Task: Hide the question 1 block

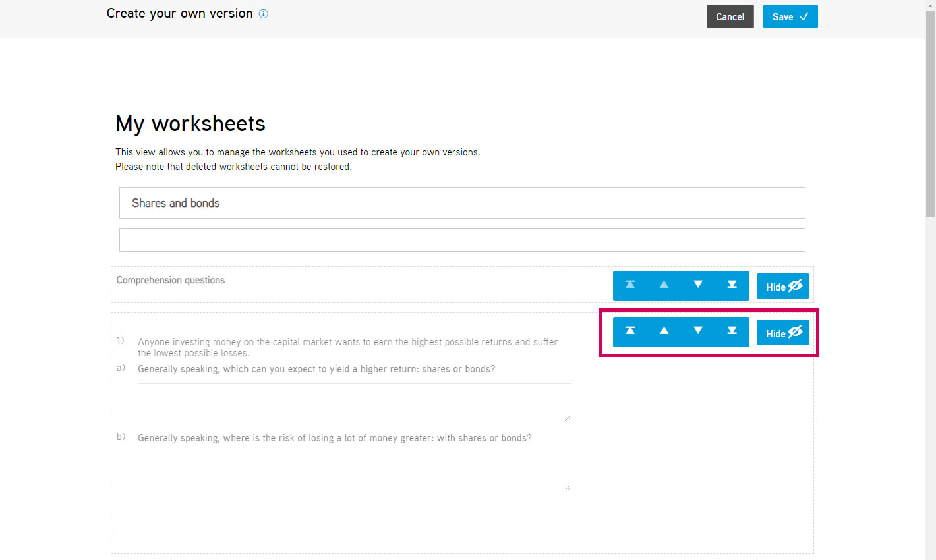Action: [x=783, y=333]
